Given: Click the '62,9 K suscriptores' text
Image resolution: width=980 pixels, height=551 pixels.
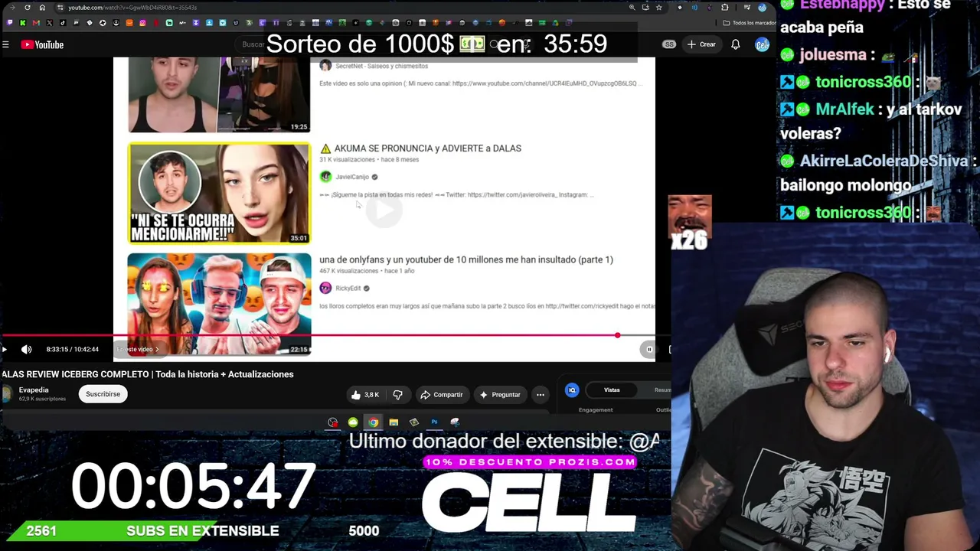Looking at the screenshot, I should pos(42,399).
